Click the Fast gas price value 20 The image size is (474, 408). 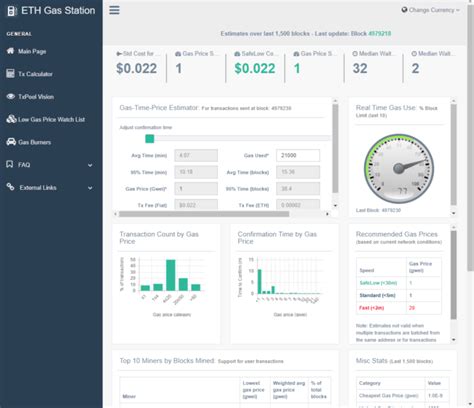point(412,308)
